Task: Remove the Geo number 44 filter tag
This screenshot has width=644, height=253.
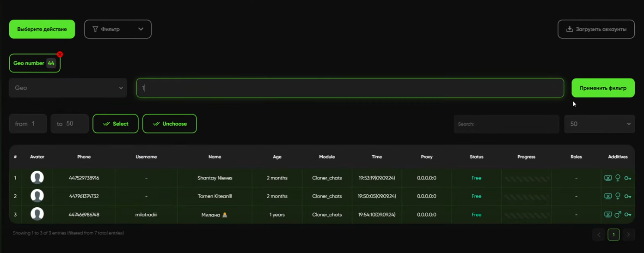Action: 60,54
